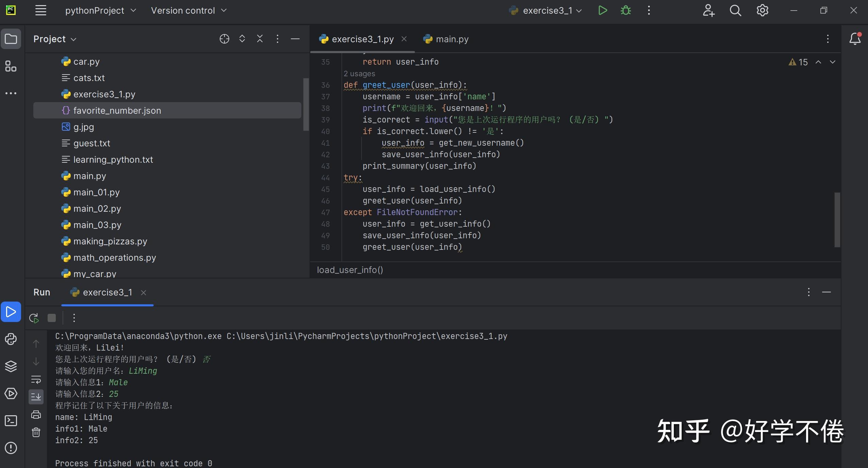Open the Version control dropdown
The width and height of the screenshot is (868, 468).
tap(189, 11)
